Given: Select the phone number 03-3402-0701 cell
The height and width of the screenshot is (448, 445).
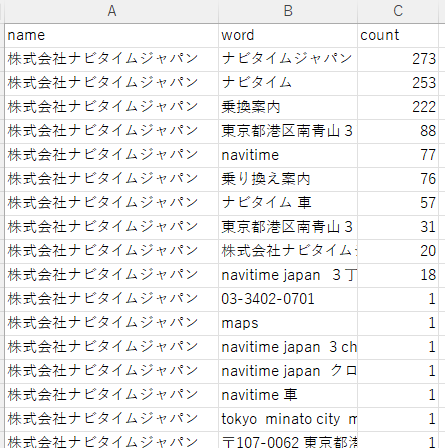Looking at the screenshot, I should 288,299.
